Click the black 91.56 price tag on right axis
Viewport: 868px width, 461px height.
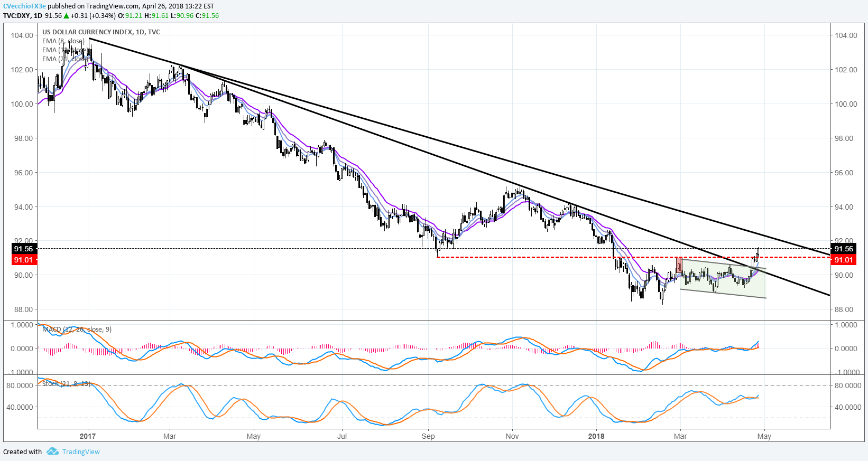click(844, 249)
